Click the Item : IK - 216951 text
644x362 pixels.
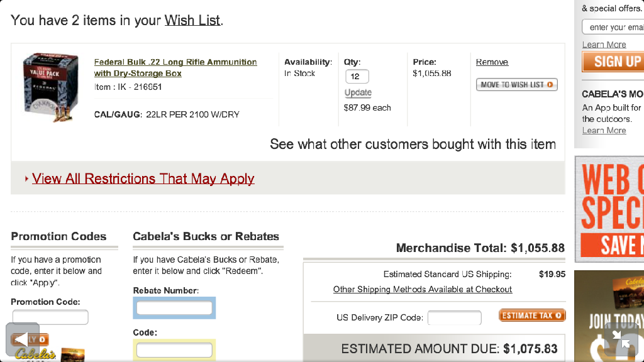click(x=128, y=87)
